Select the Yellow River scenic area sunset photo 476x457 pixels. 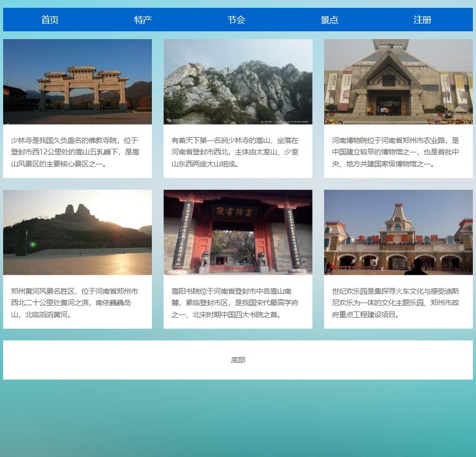(x=77, y=232)
